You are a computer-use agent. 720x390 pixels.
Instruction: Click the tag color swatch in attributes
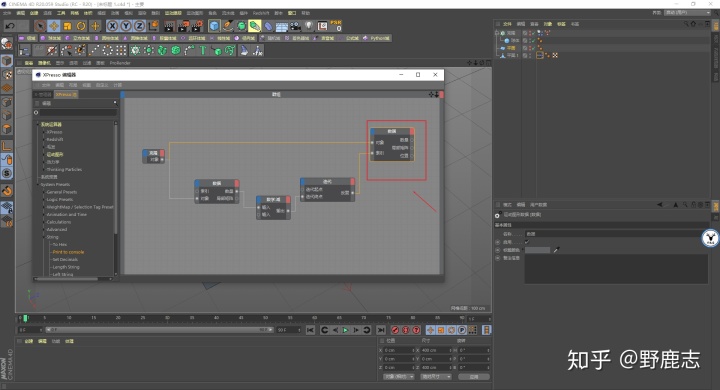537,250
